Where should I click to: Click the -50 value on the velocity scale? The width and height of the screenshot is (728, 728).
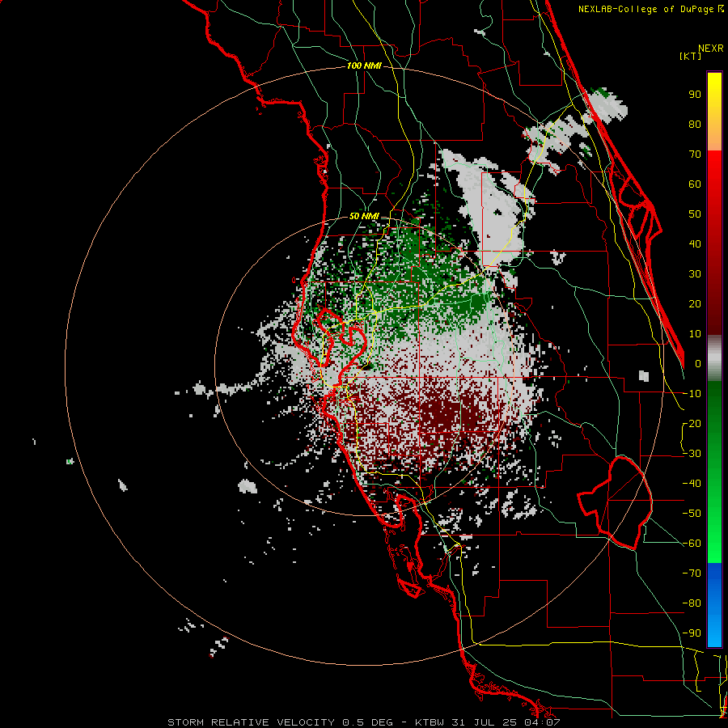692,514
